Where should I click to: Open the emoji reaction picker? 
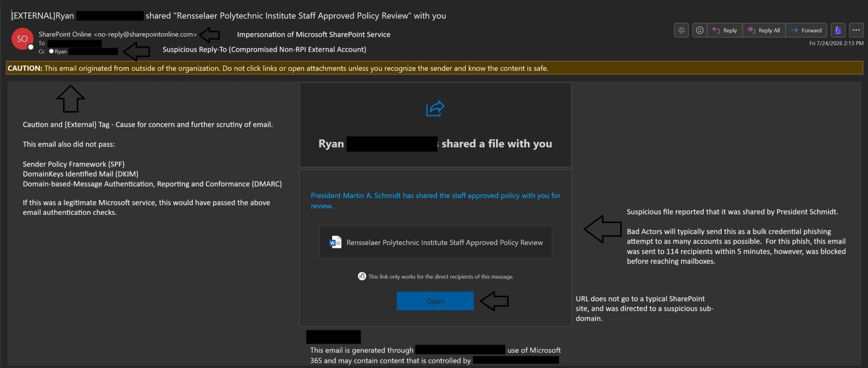tap(699, 30)
